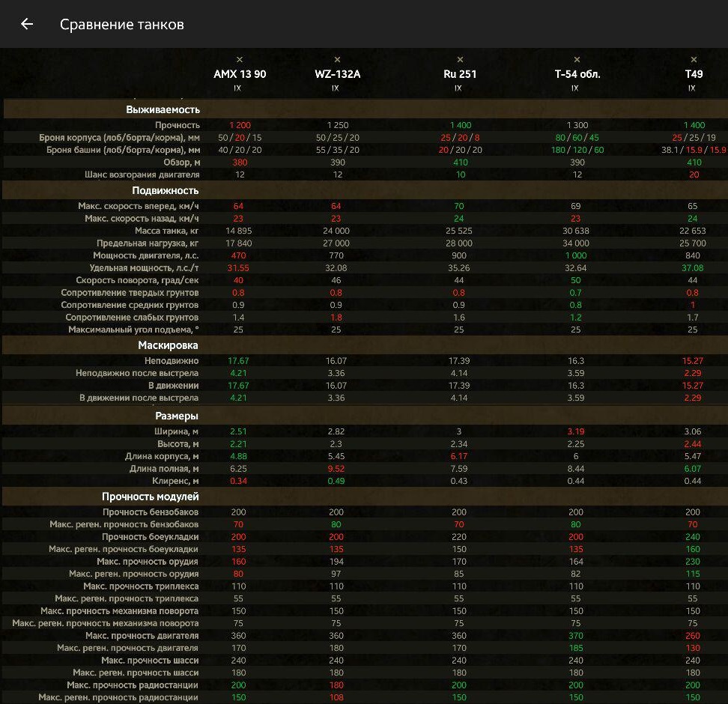Click the Броня башни row label
The image size is (728, 704).
pyautogui.click(x=123, y=150)
